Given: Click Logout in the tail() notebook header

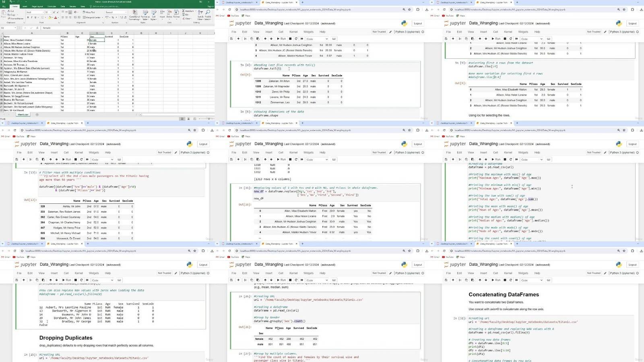Looking at the screenshot, I should tap(418, 23).
